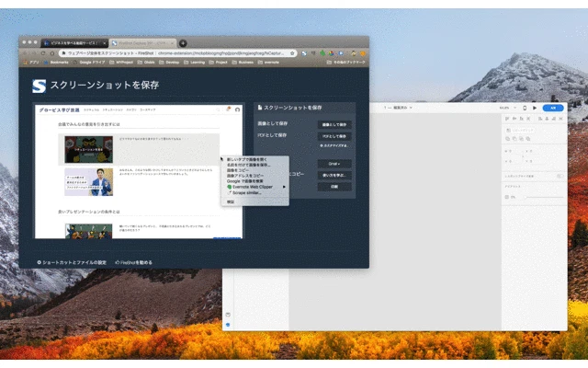Choose 画像アドレスをコピー in the context menu

255,176
